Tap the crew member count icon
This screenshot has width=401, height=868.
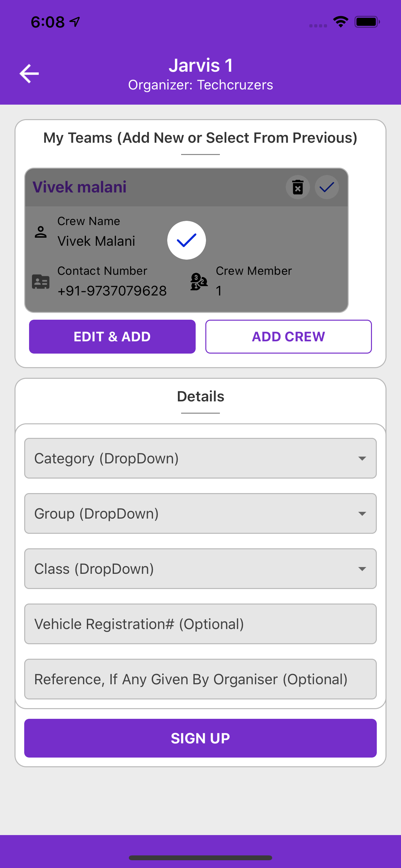click(x=199, y=282)
